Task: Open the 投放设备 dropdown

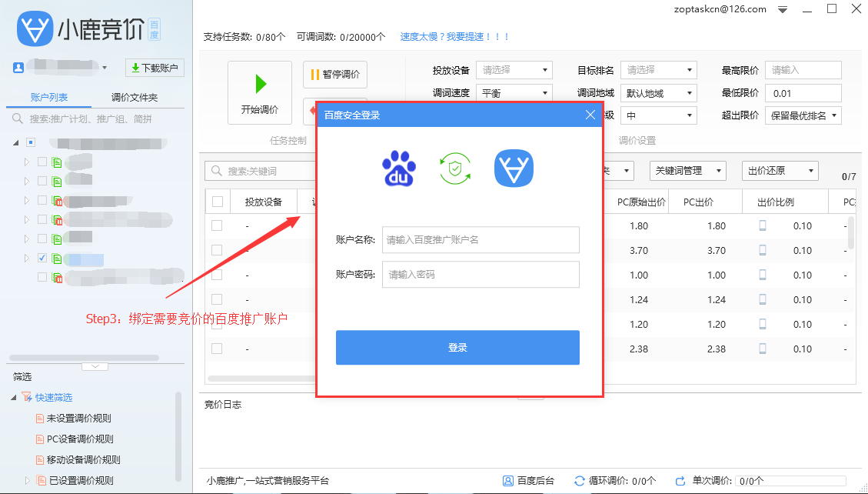Action: (514, 69)
